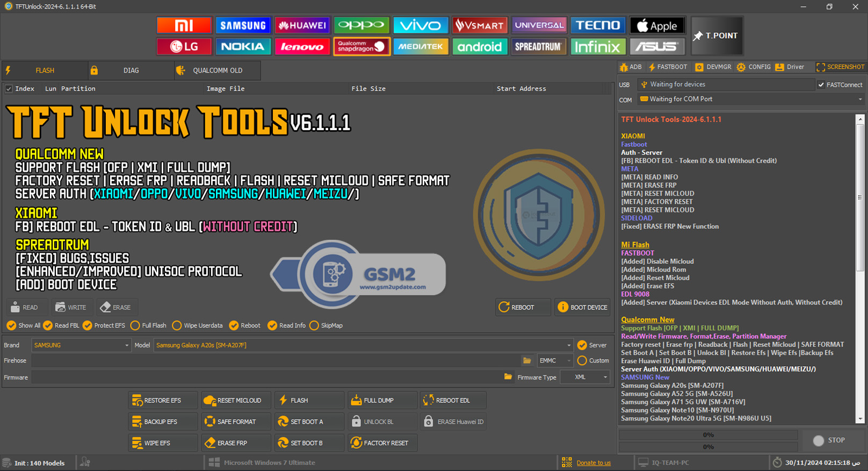Open the T.POINT pin button
The width and height of the screenshot is (868, 471).
point(717,36)
